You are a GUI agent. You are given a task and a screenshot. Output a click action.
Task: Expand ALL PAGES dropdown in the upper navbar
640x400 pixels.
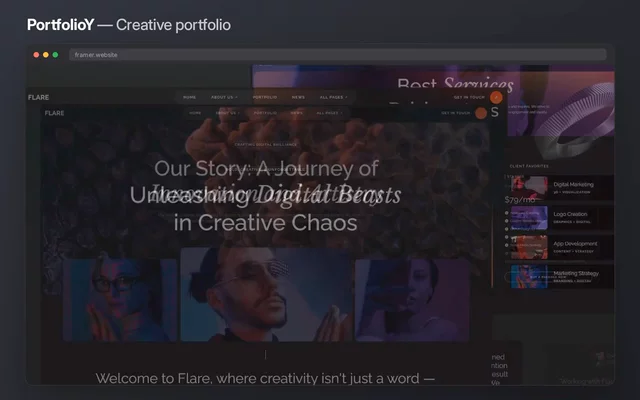point(333,97)
